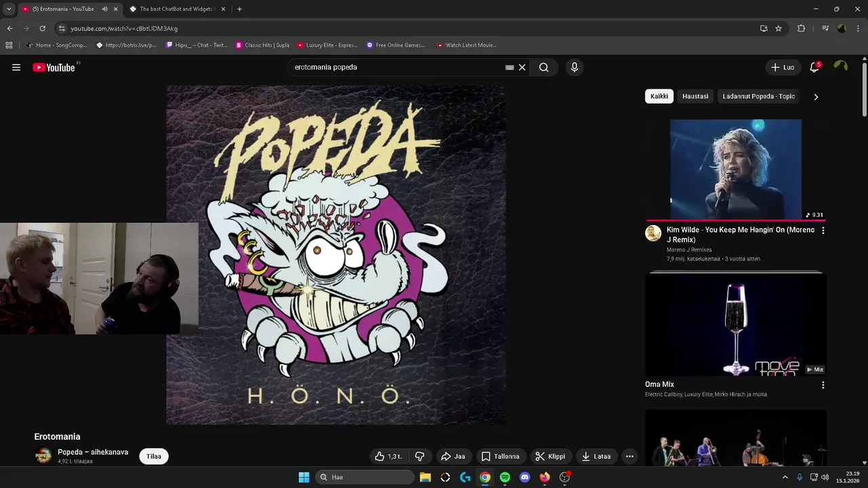Open Watch Latest Movie bookmark

466,45
